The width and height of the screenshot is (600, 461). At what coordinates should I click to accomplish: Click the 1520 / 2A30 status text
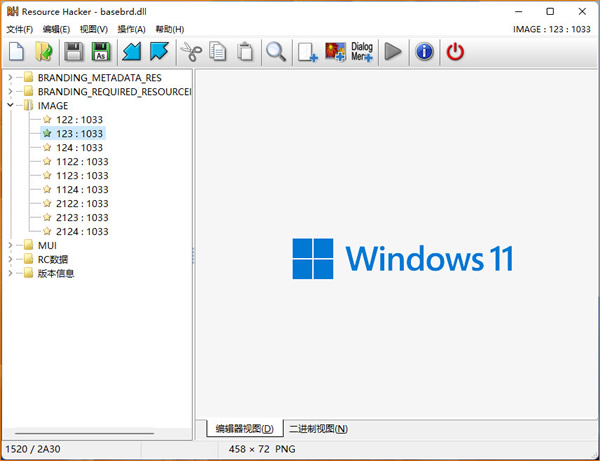point(33,449)
